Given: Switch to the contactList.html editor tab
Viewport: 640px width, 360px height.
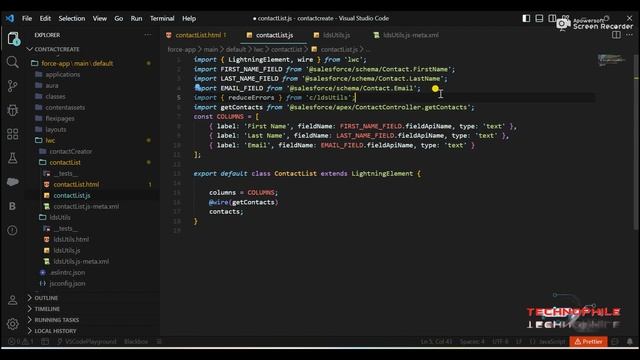Looking at the screenshot, I should [x=197, y=35].
